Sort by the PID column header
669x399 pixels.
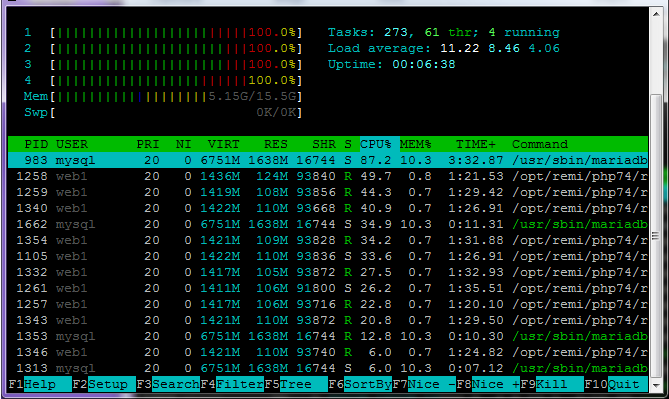tap(36, 144)
